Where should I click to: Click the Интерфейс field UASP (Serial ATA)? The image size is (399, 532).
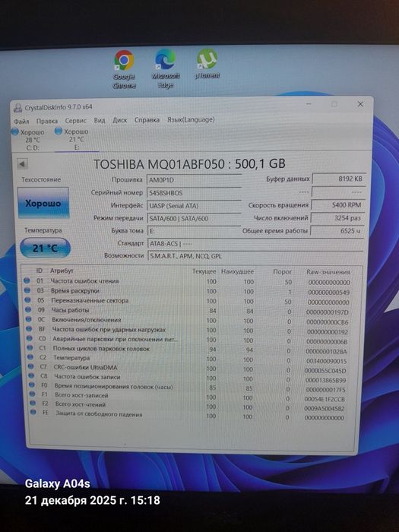[194, 206]
